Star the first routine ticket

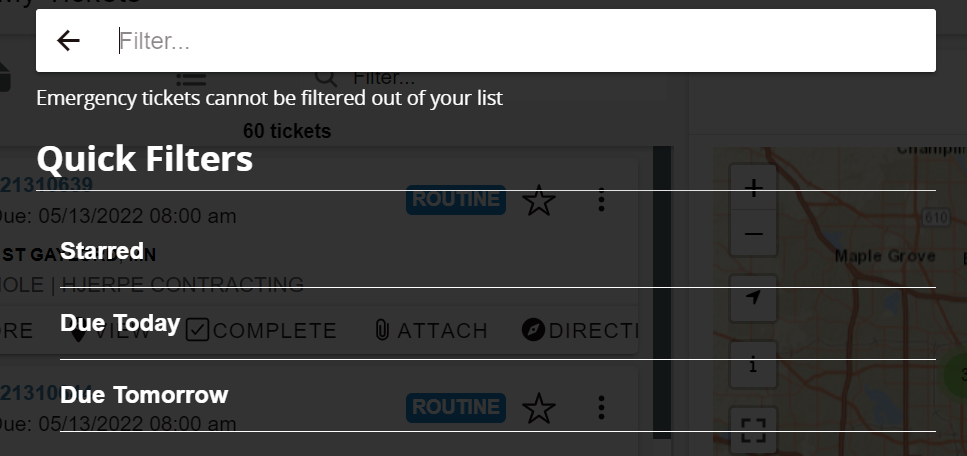pyautogui.click(x=539, y=201)
